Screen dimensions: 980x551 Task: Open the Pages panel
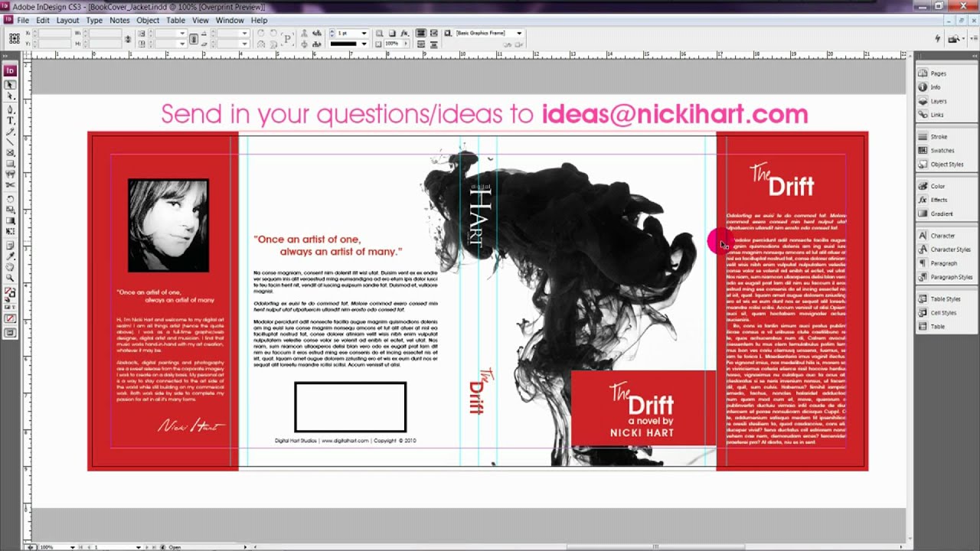938,73
